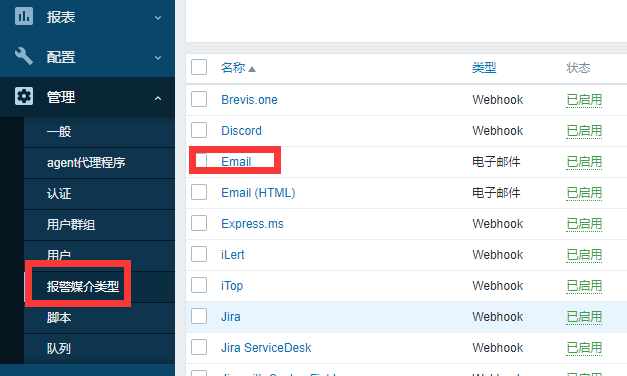Click the Configuration wrench icon
The height and width of the screenshot is (376, 627).
point(24,56)
